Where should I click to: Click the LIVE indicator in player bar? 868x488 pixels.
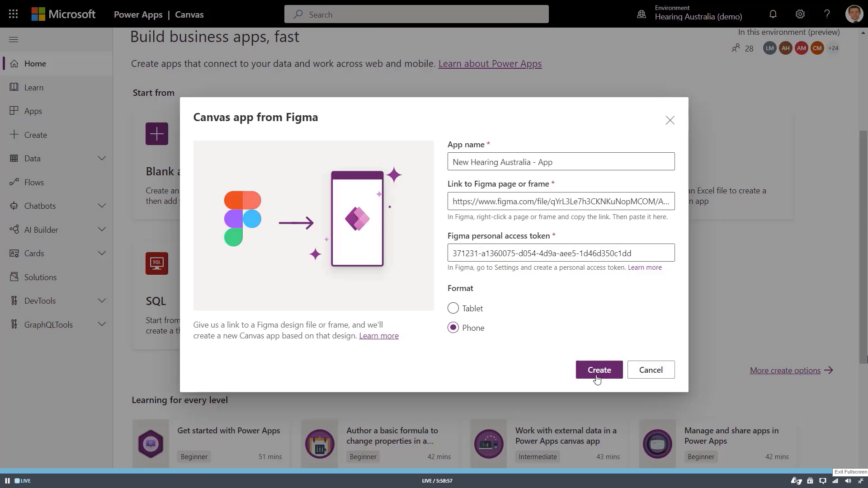point(23,481)
